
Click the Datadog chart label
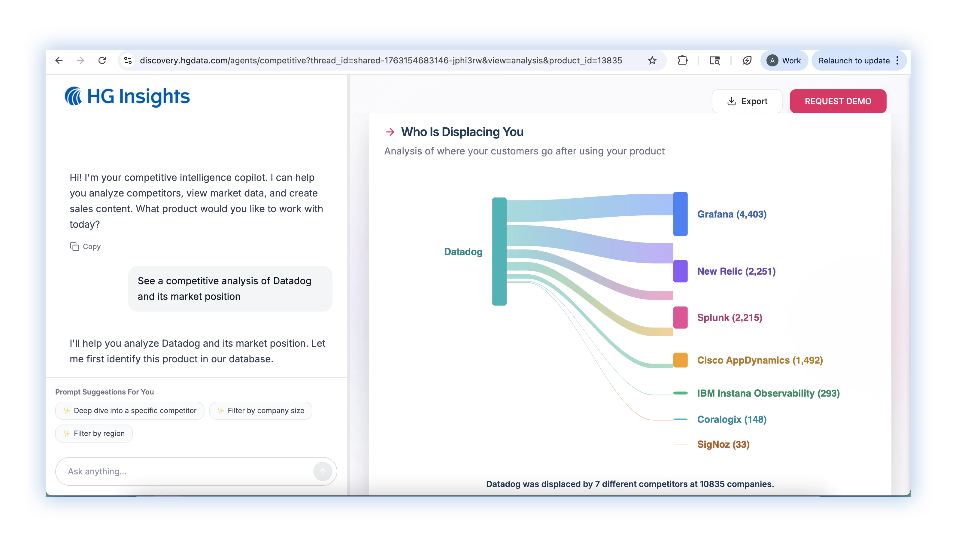click(x=463, y=252)
